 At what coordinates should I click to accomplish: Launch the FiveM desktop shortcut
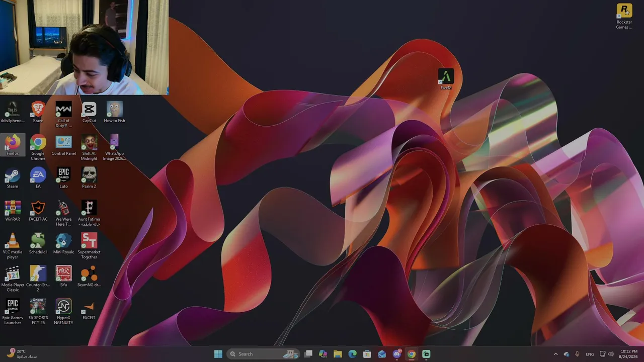[446, 79]
